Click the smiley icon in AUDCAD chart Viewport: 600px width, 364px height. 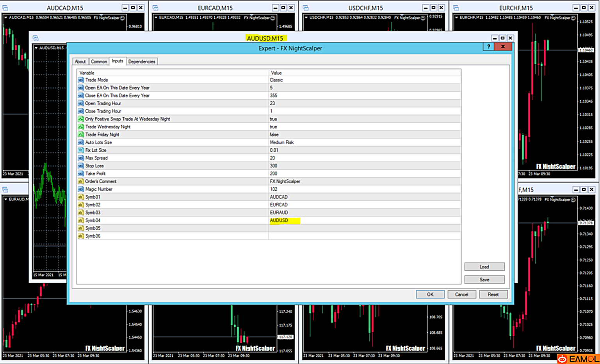point(122,18)
